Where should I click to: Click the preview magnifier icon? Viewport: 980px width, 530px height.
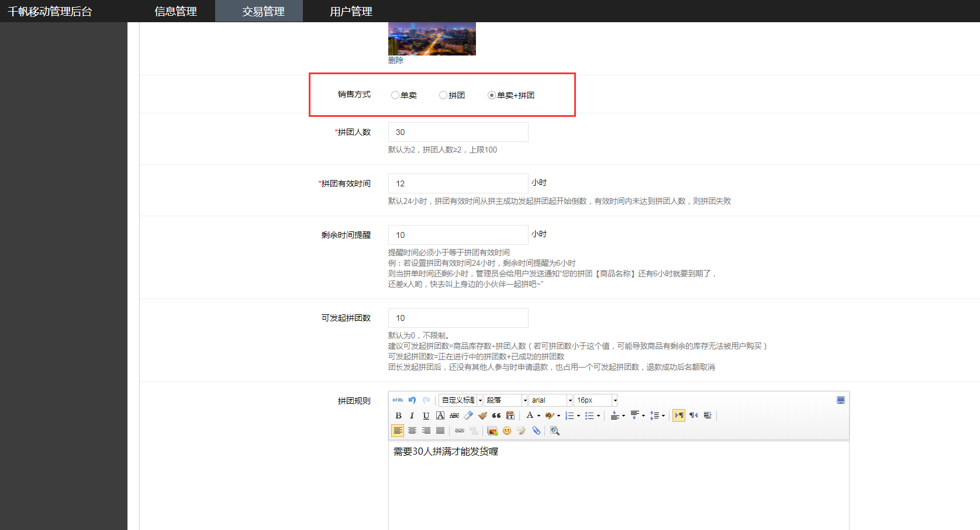[555, 431]
